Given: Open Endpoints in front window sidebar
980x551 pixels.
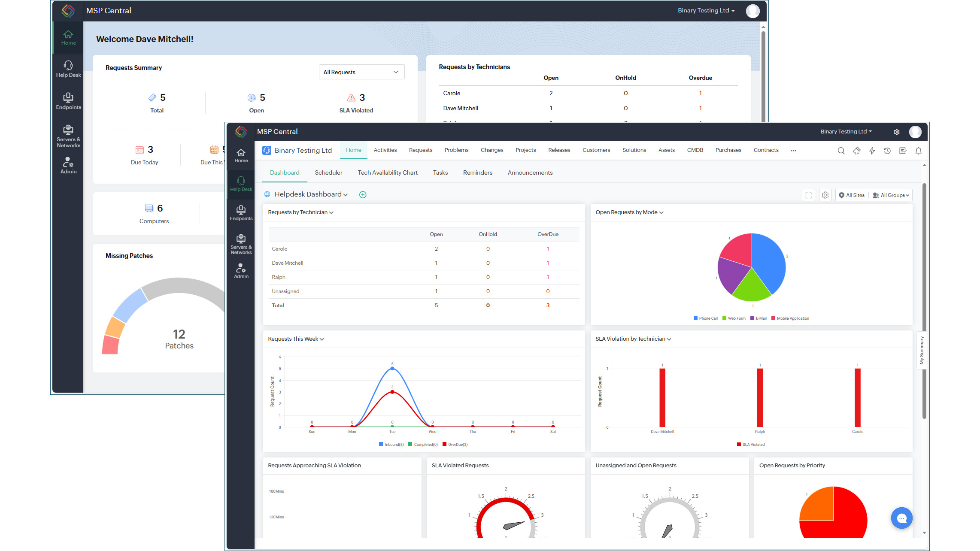Looking at the screenshot, I should (241, 213).
